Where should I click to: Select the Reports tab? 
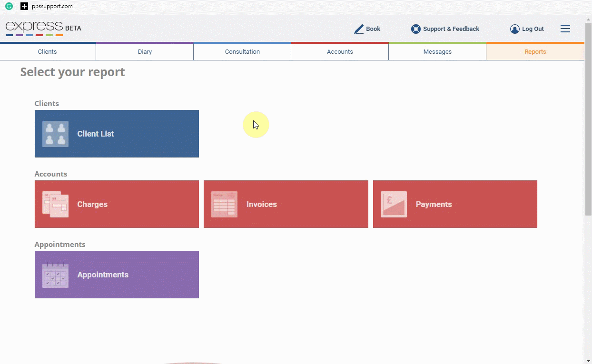(535, 51)
